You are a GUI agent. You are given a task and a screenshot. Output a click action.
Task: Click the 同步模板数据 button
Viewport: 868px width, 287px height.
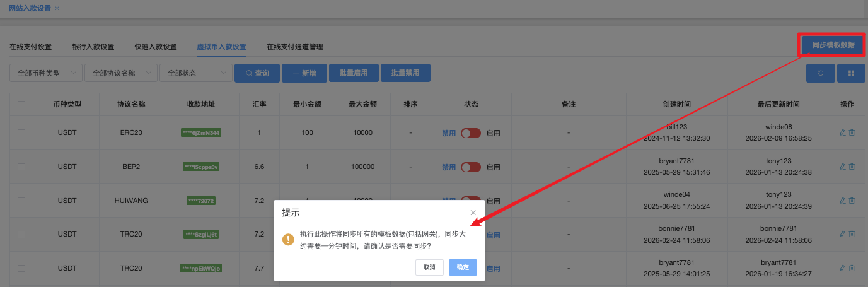[833, 45]
